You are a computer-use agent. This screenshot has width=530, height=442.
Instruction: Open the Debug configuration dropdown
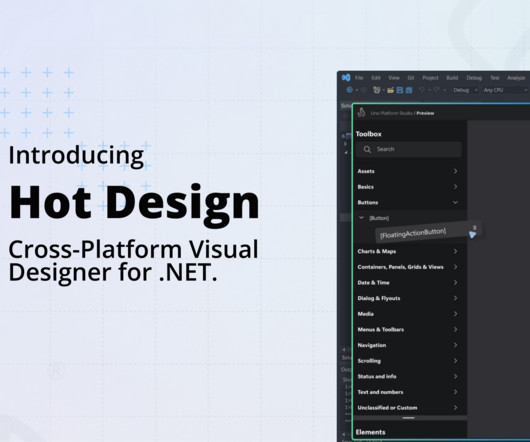(465, 90)
